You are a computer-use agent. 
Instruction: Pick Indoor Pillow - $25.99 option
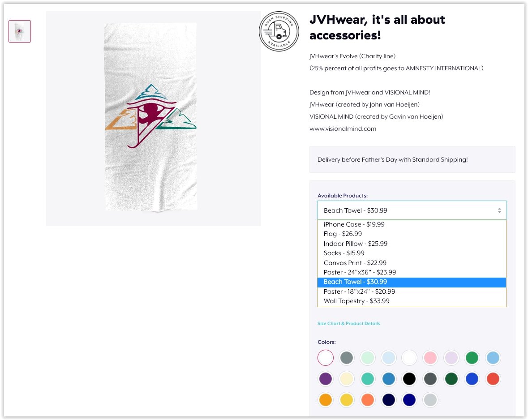pyautogui.click(x=412, y=244)
